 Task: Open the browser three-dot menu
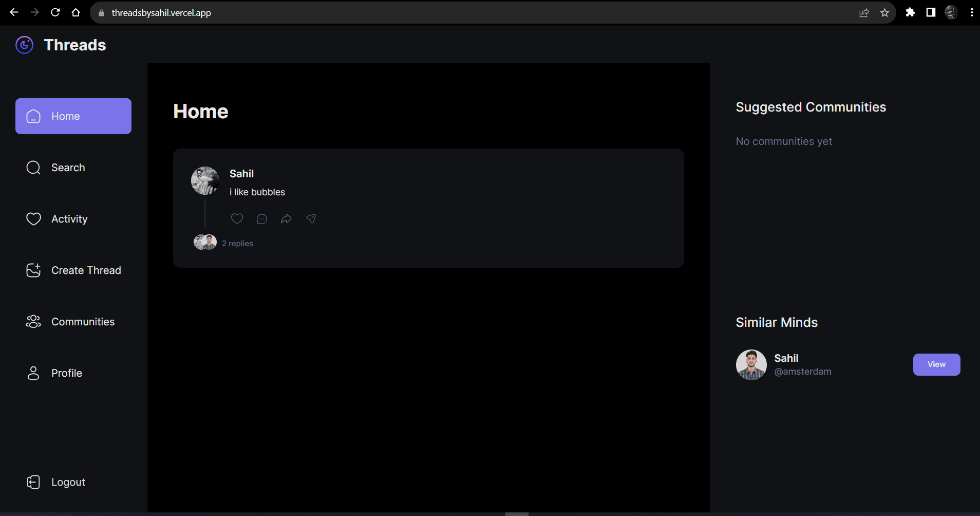(x=971, y=12)
